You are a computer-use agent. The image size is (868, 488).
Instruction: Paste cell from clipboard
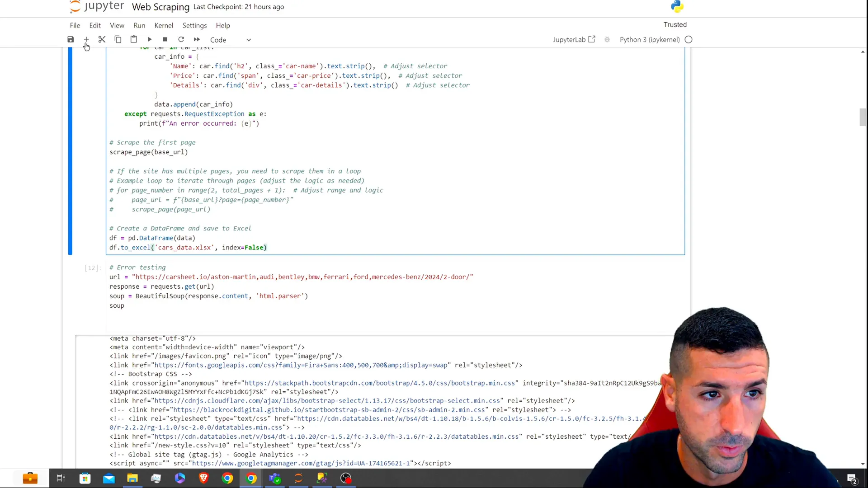coord(133,40)
